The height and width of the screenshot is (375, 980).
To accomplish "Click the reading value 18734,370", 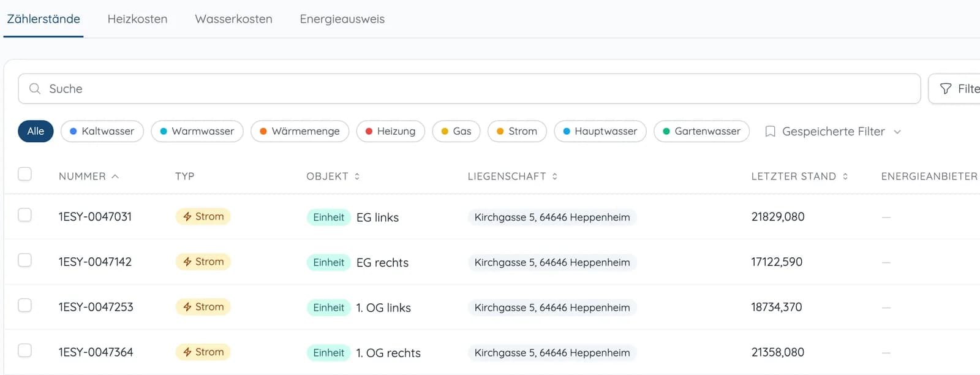I will (x=777, y=307).
